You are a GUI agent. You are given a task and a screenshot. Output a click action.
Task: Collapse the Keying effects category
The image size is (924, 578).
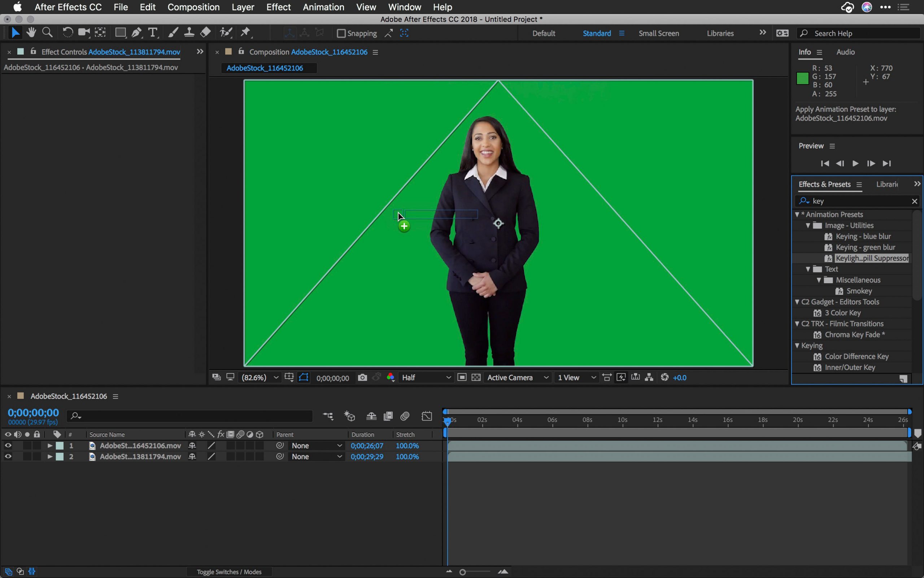click(797, 346)
